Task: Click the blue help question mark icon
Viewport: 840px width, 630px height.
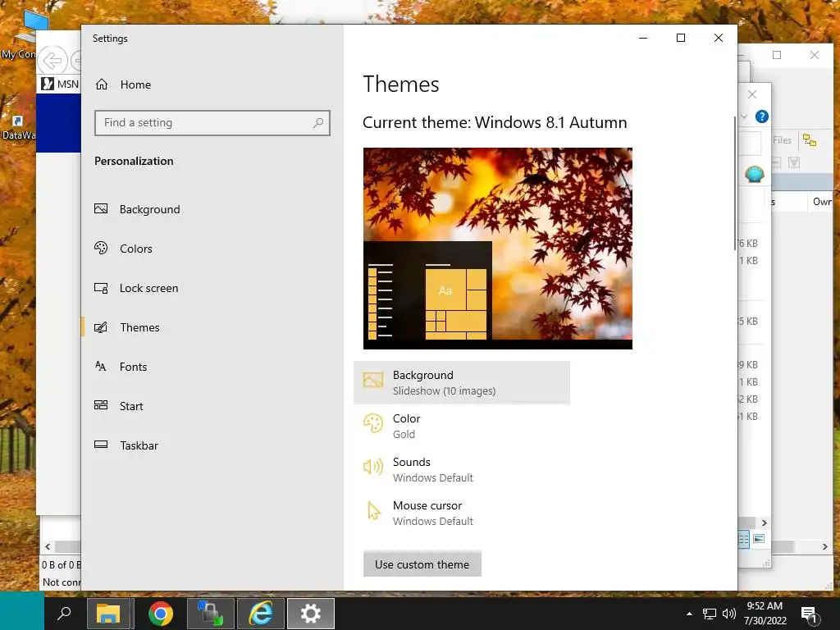Action: click(x=762, y=116)
